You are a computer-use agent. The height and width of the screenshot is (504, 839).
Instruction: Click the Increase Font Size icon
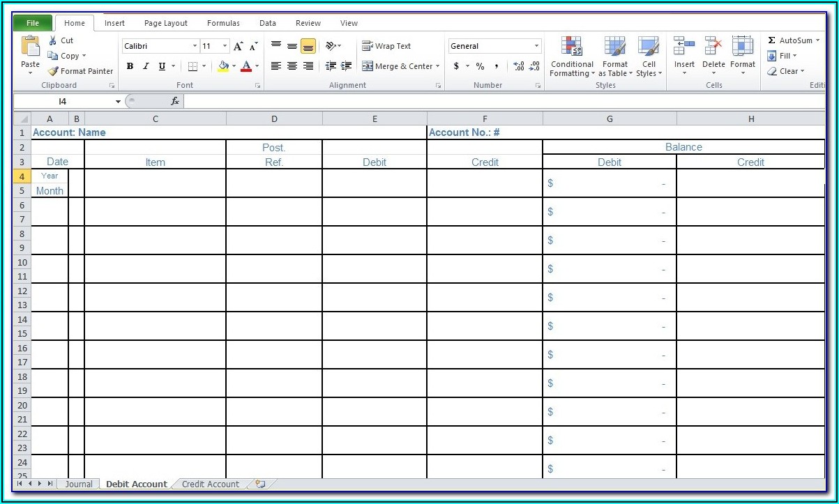coord(239,46)
